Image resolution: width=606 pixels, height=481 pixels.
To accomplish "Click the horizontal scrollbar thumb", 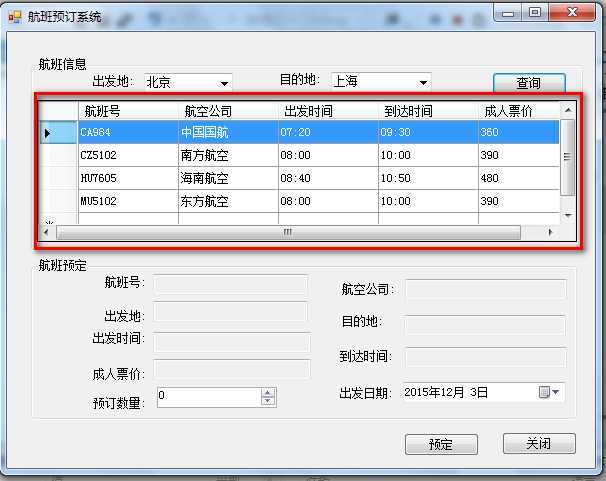I will pyautogui.click(x=288, y=233).
